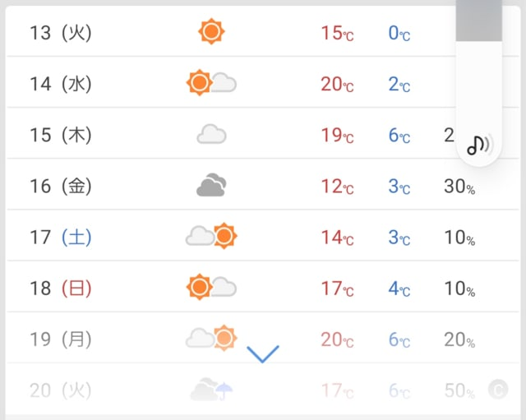Tap the weather icon for 19 (月)
The height and width of the screenshot is (420, 526).
(x=211, y=338)
